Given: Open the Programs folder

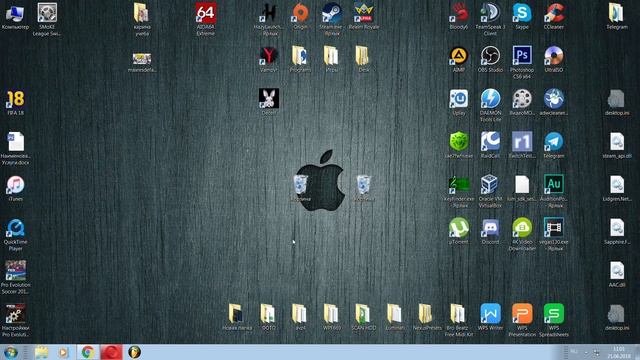Looking at the screenshot, I should pos(300,56).
